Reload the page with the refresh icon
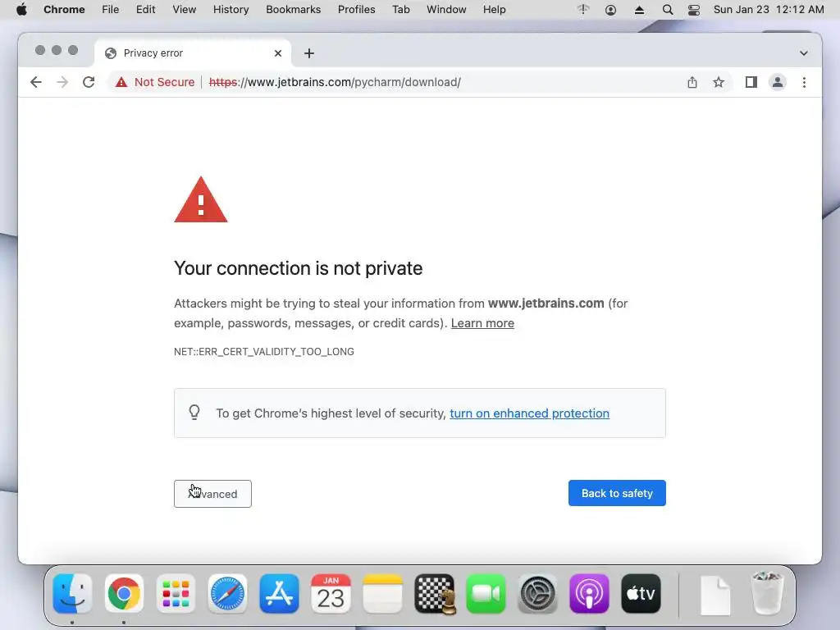Image resolution: width=840 pixels, height=630 pixels. point(89,82)
